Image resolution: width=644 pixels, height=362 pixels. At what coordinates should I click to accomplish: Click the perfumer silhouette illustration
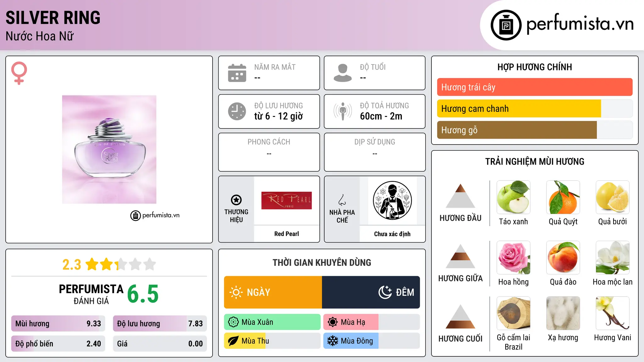[x=392, y=200]
